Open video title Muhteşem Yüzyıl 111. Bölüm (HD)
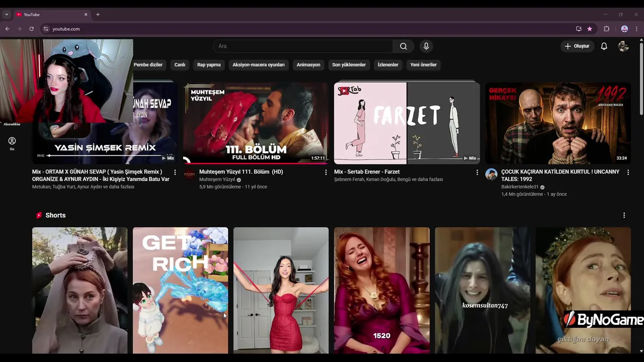 pos(241,172)
